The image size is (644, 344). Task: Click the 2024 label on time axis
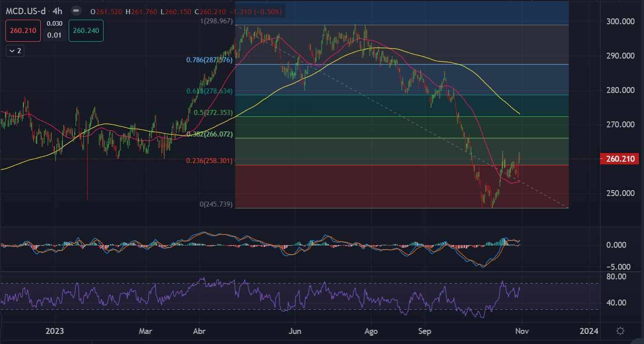pyautogui.click(x=588, y=331)
